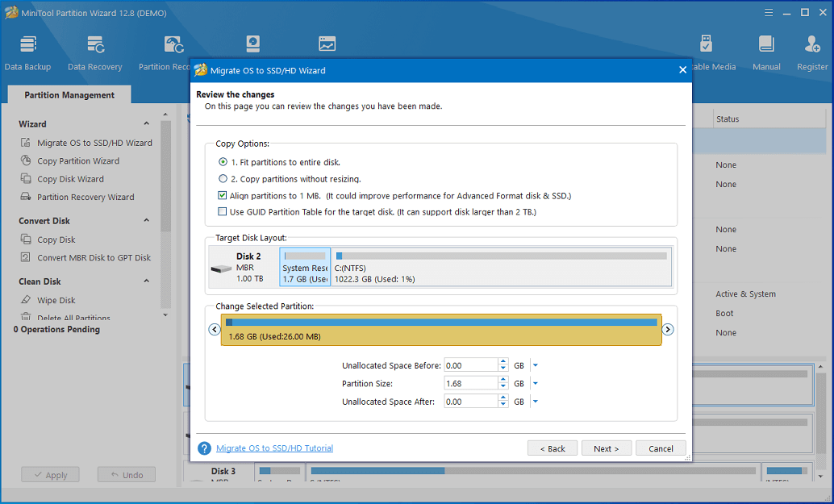Switch to Partition Management tab
This screenshot has height=504, width=834.
point(69,94)
